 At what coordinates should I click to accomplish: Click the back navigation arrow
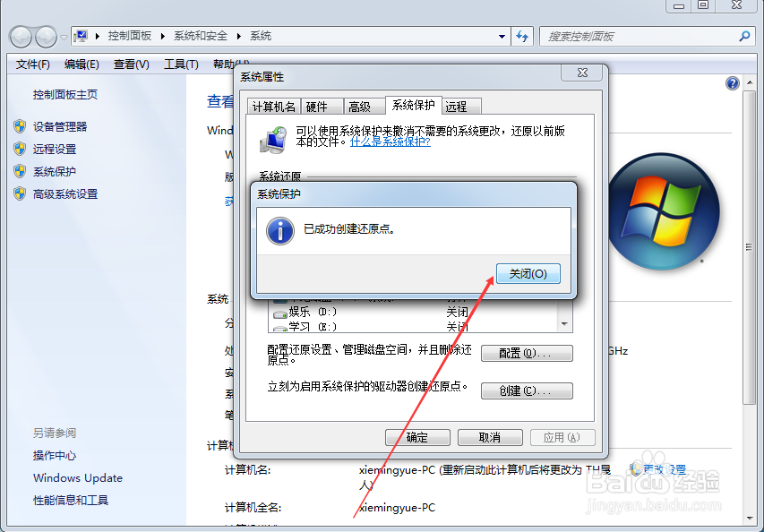[x=21, y=37]
